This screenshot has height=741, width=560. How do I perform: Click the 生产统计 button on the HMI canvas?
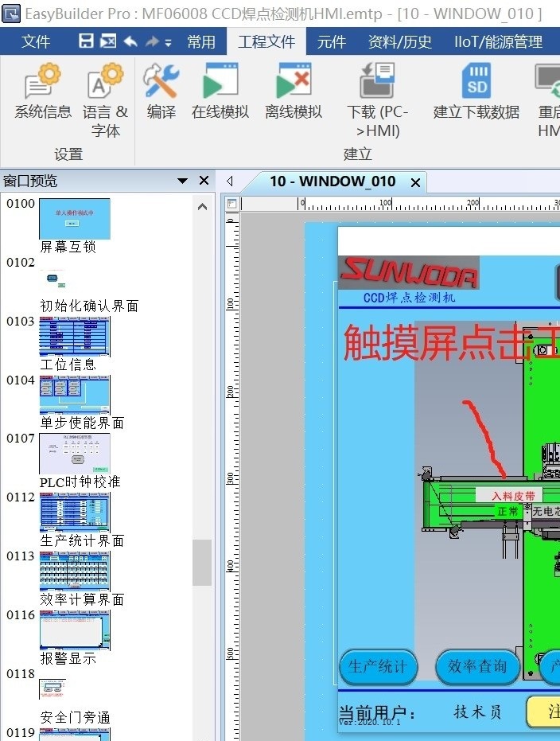pyautogui.click(x=378, y=667)
